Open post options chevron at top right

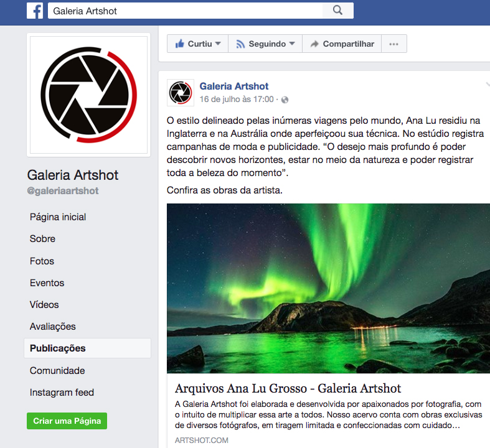pos(488,84)
